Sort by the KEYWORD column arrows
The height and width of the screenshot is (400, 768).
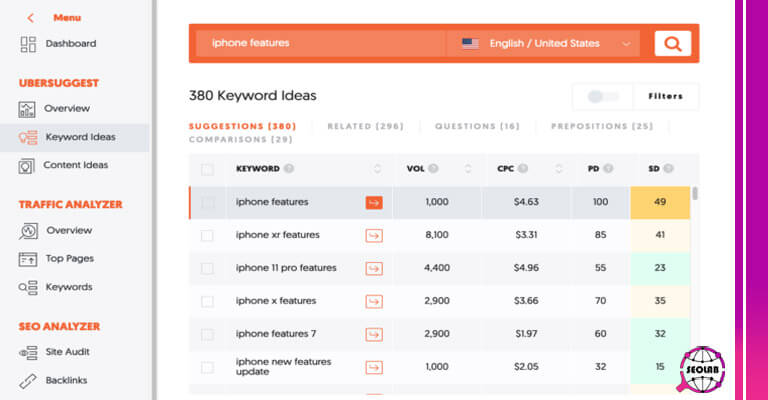point(377,169)
